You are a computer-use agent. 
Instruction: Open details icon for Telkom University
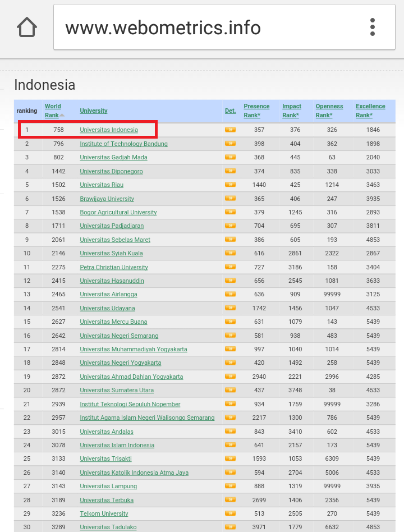pyautogui.click(x=230, y=513)
